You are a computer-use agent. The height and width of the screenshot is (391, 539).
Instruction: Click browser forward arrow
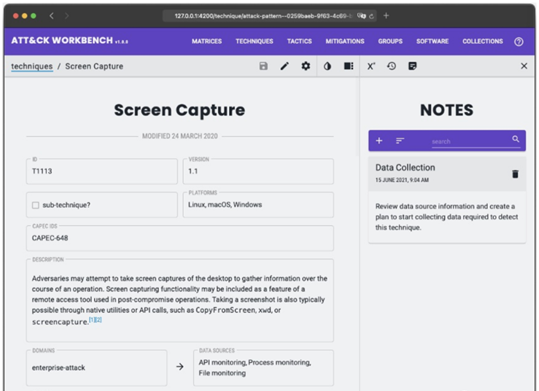[67, 16]
